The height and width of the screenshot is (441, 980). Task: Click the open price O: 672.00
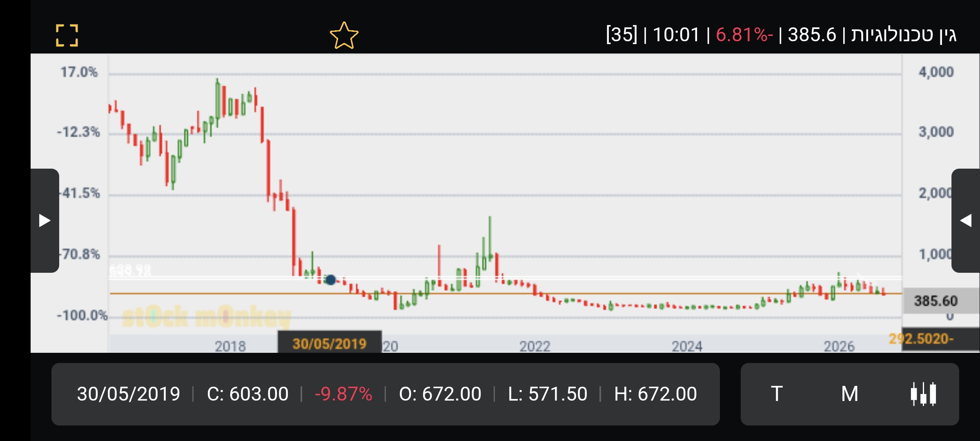(x=440, y=394)
